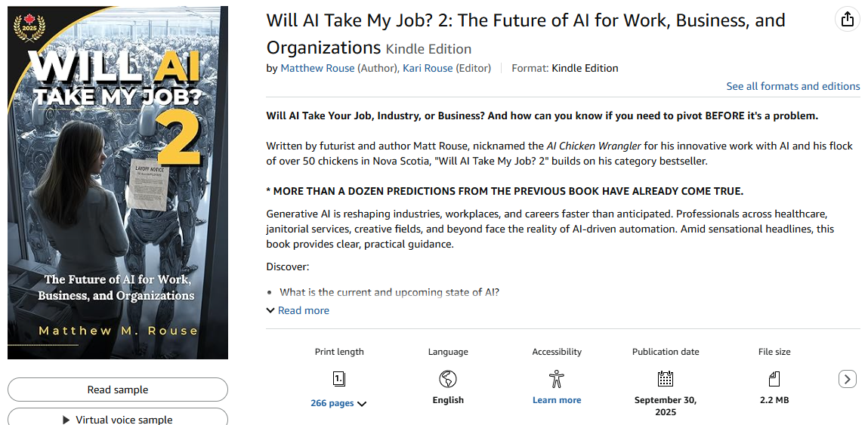
Task: Click the book cover image
Action: click(118, 183)
